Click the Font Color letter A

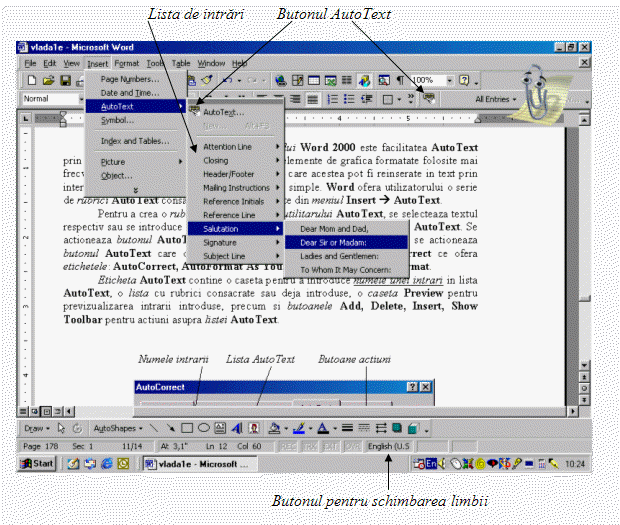[x=323, y=428]
